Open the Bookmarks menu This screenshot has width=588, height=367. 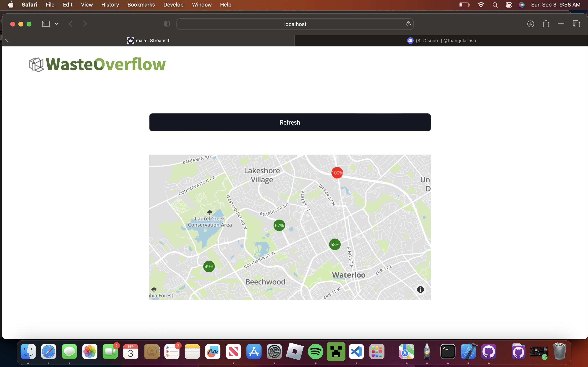[141, 5]
